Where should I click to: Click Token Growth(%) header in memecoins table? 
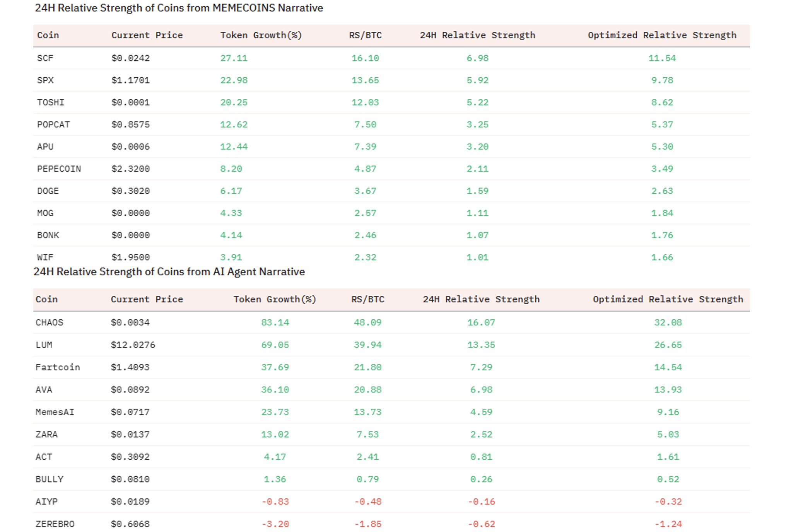coord(261,35)
